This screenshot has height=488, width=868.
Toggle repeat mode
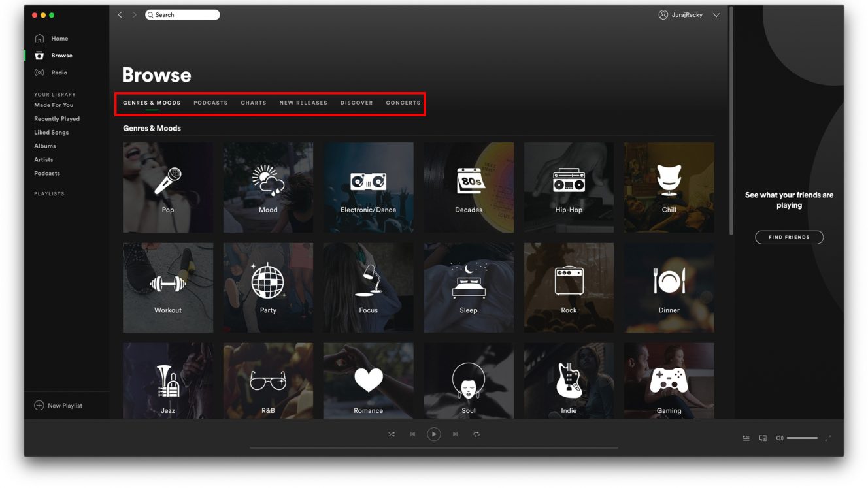tap(476, 434)
